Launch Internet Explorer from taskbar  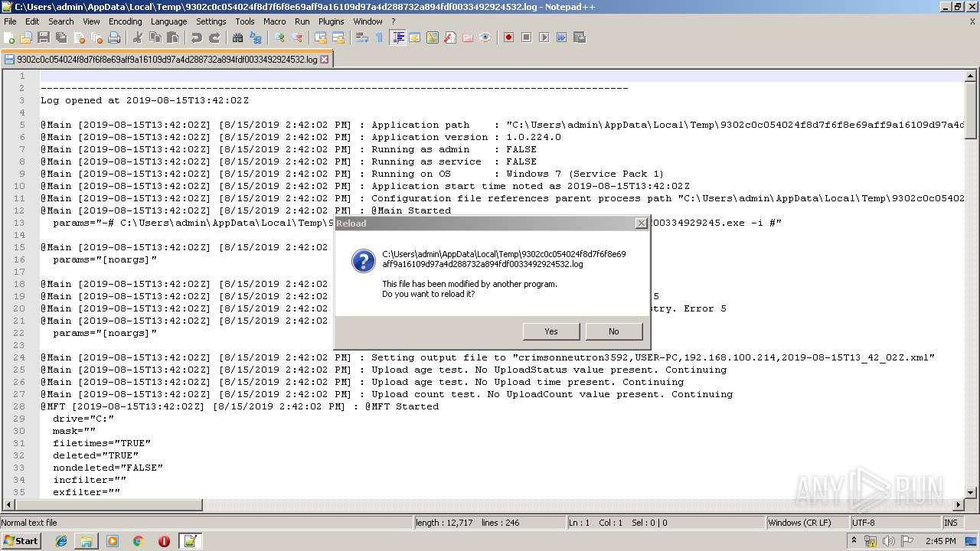tap(61, 541)
